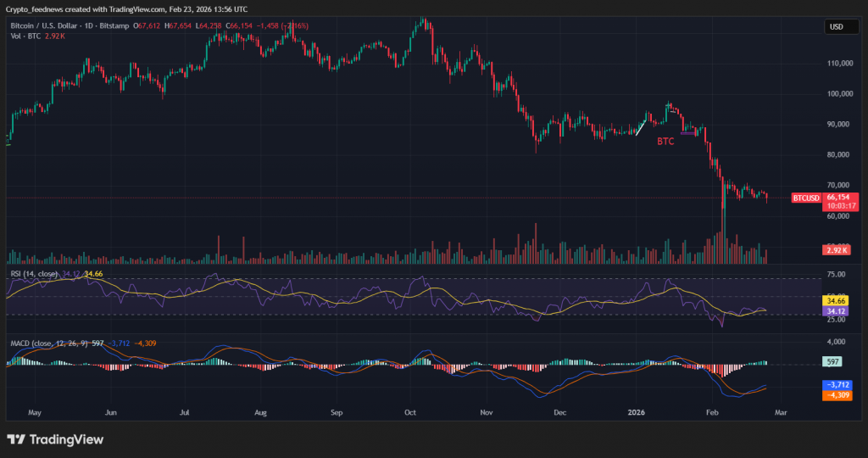The image size is (868, 458).
Task: Click the MACD (close, 12, 26, 9) label
Action: pyautogui.click(x=49, y=343)
